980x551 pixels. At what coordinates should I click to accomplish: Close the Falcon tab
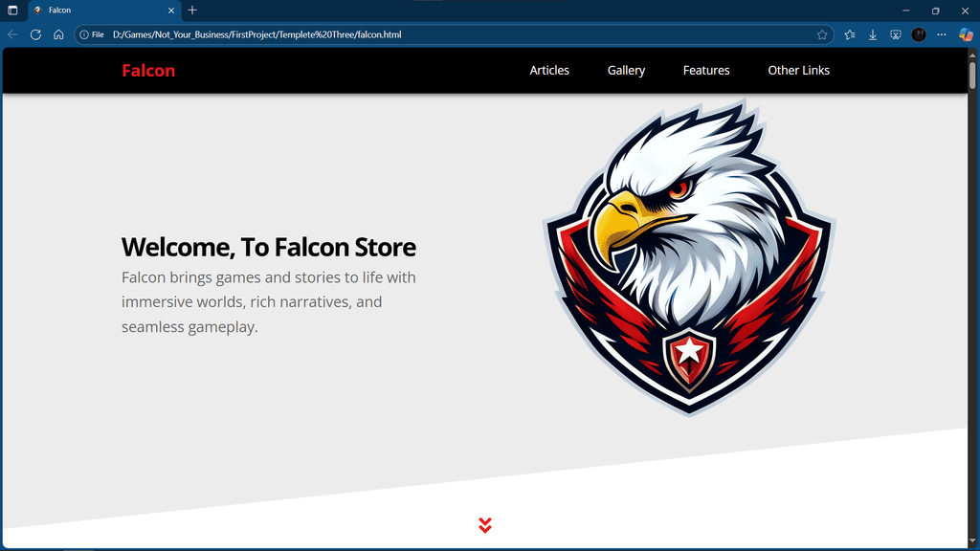(171, 11)
